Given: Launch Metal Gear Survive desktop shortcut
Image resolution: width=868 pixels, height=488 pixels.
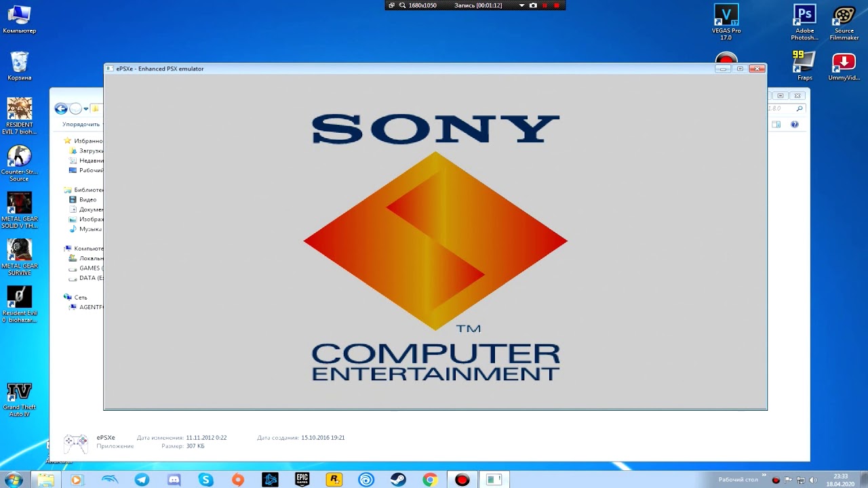Looking at the screenshot, I should [x=19, y=258].
